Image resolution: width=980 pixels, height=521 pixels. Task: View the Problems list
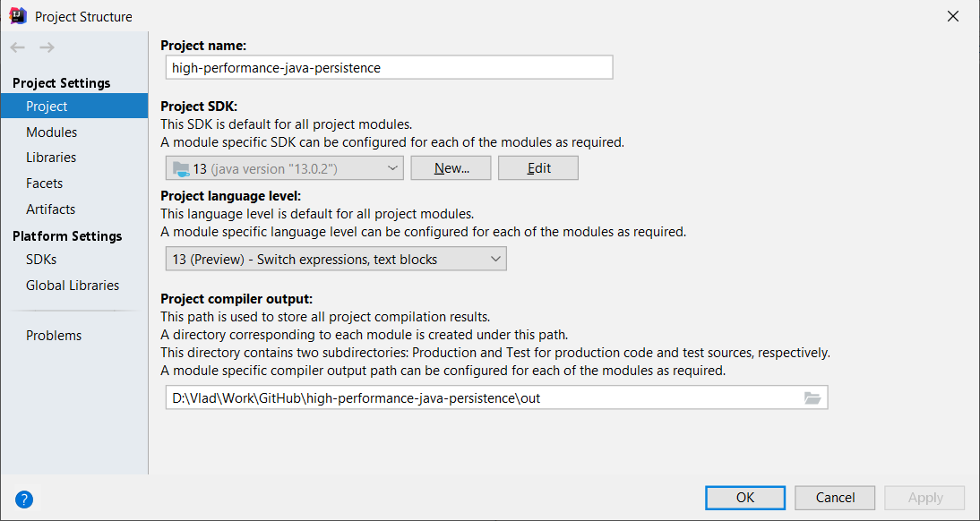click(x=54, y=336)
